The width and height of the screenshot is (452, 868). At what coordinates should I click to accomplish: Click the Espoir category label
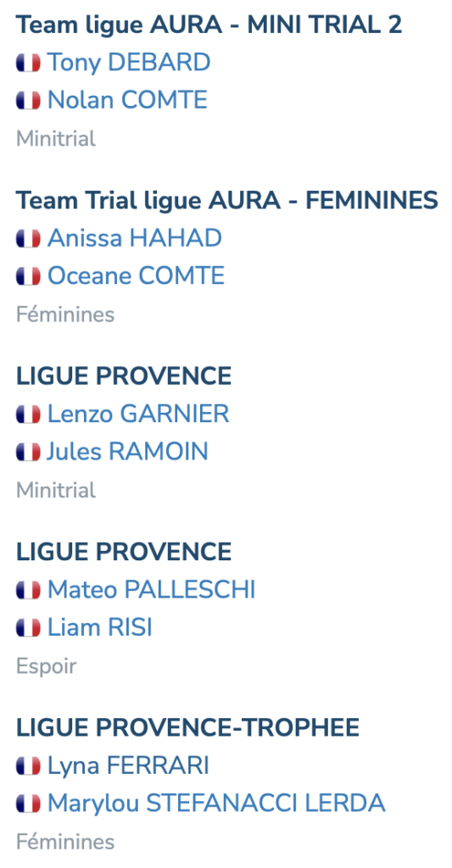[47, 666]
